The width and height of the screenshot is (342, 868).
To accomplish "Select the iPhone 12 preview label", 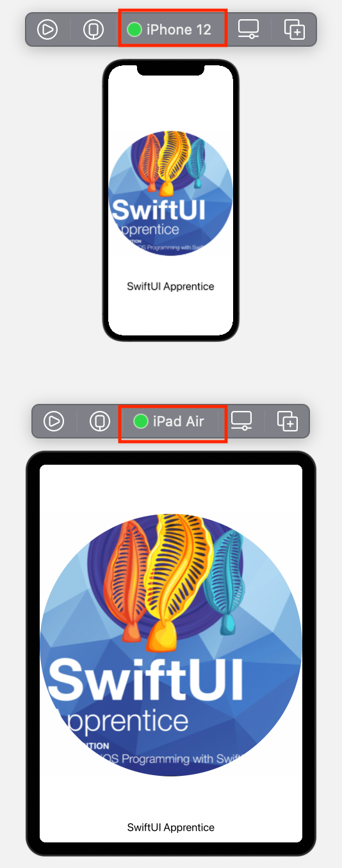I will (178, 29).
